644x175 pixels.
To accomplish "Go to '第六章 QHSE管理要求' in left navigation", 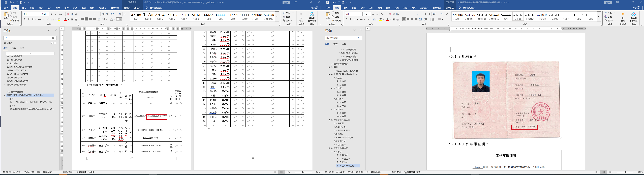I will pos(17,74).
